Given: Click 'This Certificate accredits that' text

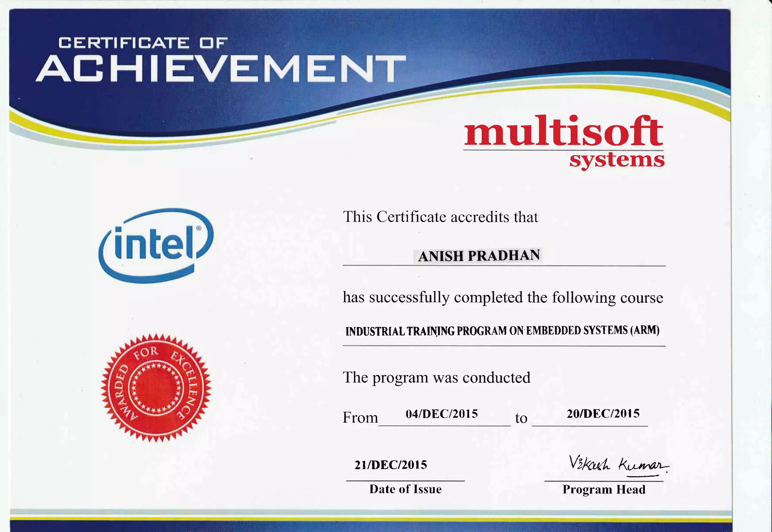Looking at the screenshot, I should [440, 217].
